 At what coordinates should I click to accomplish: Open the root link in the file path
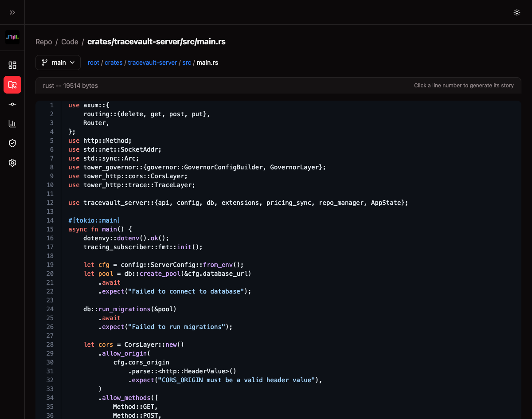[94, 63]
